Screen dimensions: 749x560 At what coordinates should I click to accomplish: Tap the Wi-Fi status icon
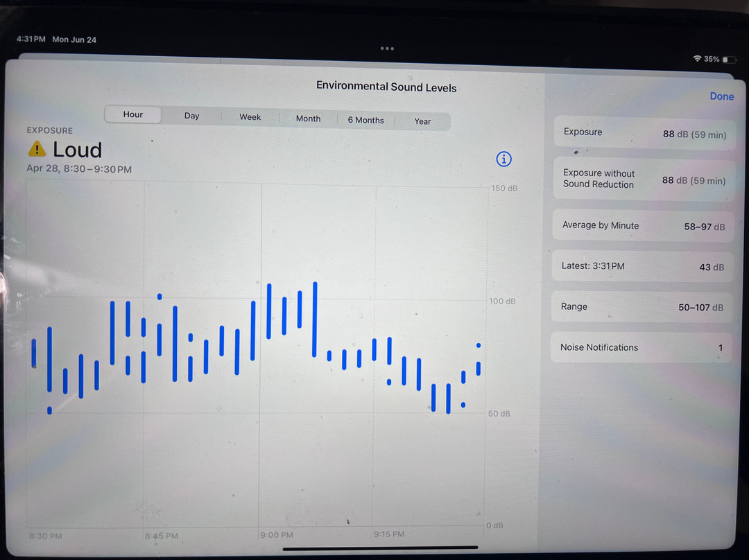[697, 60]
